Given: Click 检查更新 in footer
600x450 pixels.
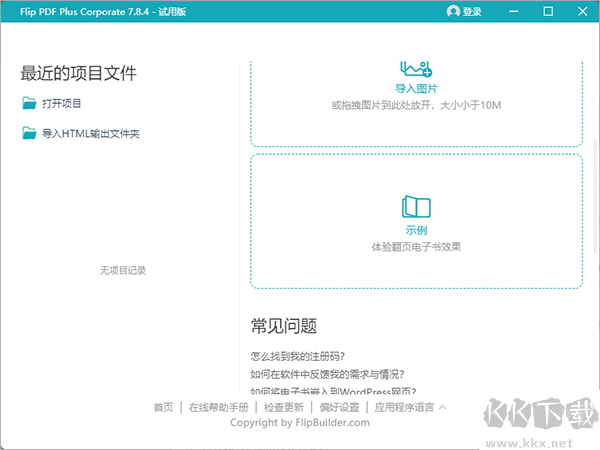Looking at the screenshot, I should [284, 407].
